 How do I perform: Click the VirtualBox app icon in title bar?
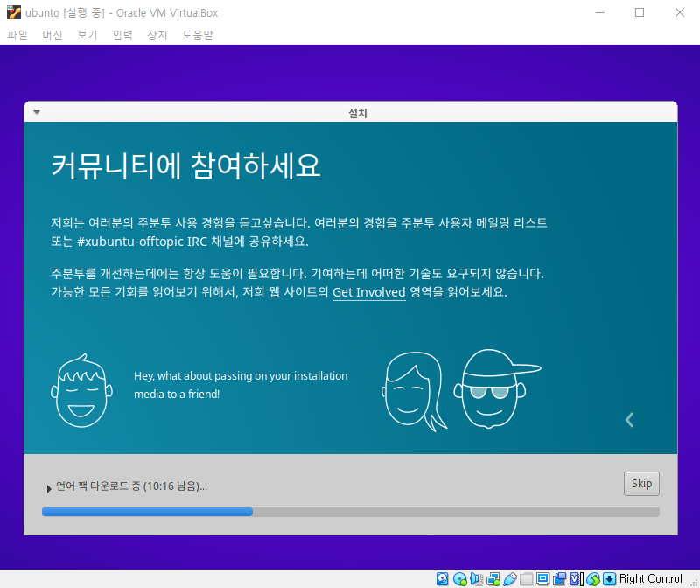coord(14,12)
